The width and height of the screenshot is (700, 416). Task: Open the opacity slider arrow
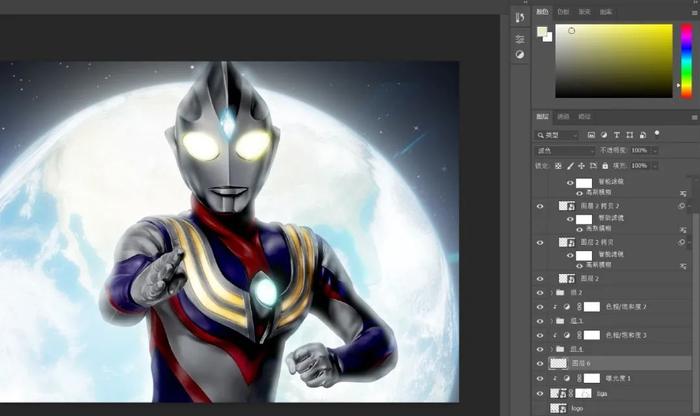(655, 150)
